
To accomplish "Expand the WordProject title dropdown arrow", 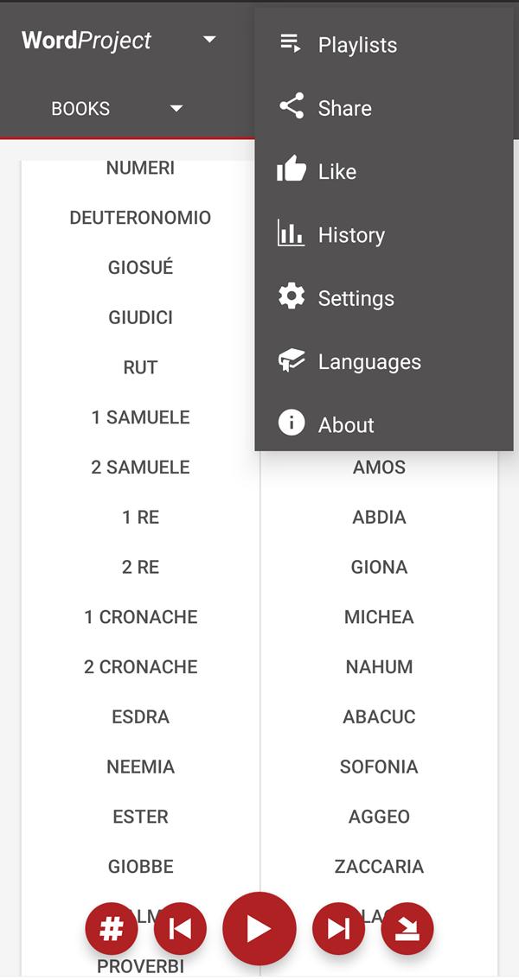I will (x=209, y=40).
